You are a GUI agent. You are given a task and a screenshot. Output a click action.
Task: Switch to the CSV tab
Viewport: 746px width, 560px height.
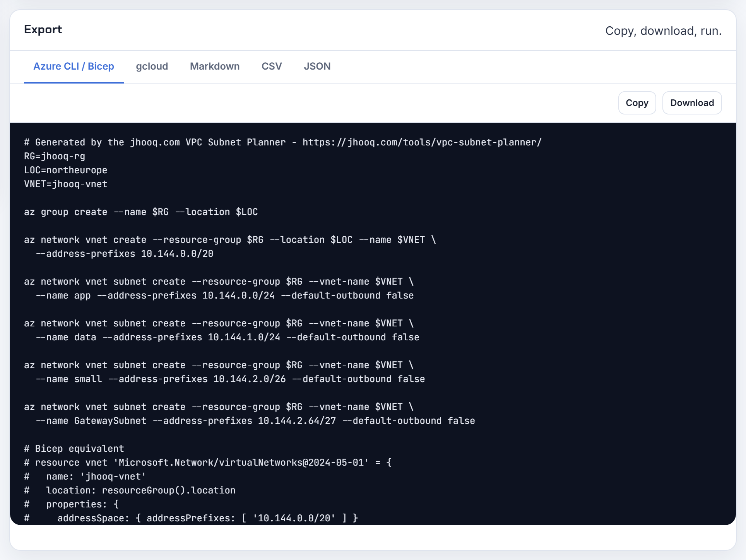pyautogui.click(x=272, y=67)
